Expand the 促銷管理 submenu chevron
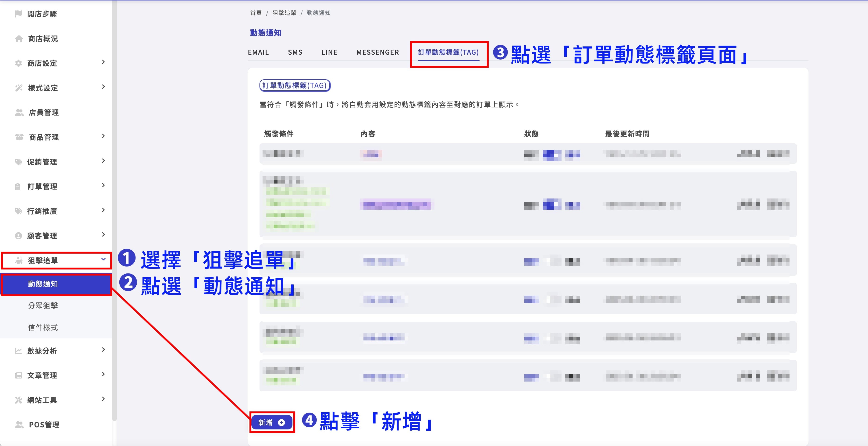This screenshot has height=446, width=868. (x=103, y=161)
